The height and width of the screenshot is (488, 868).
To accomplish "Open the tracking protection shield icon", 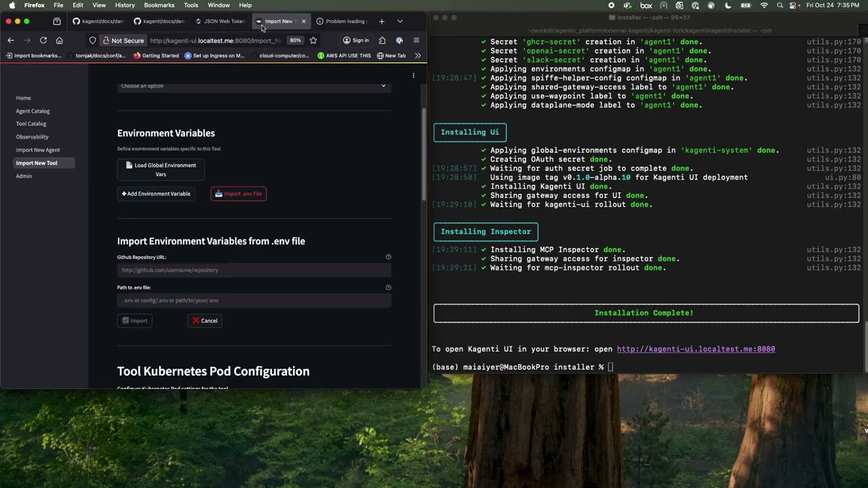I will point(93,41).
